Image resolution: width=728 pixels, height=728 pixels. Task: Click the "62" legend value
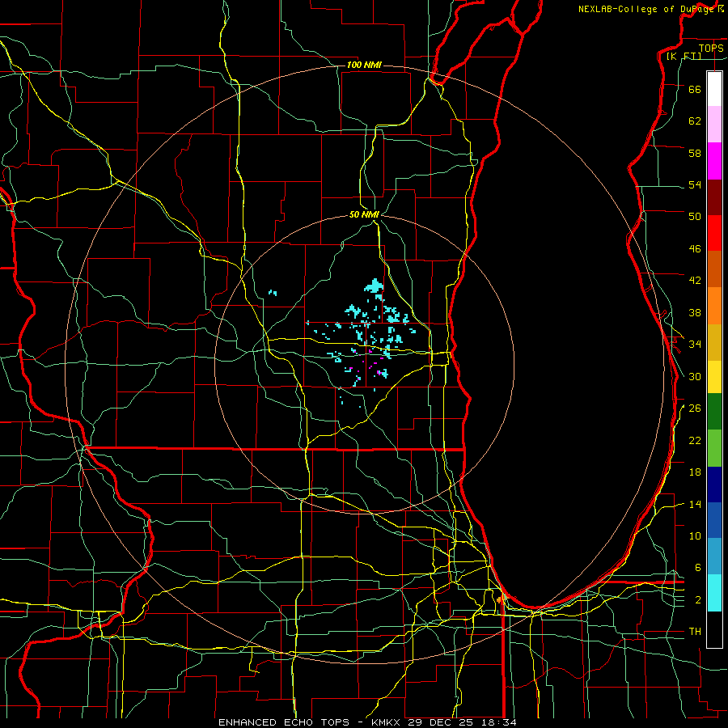point(695,121)
